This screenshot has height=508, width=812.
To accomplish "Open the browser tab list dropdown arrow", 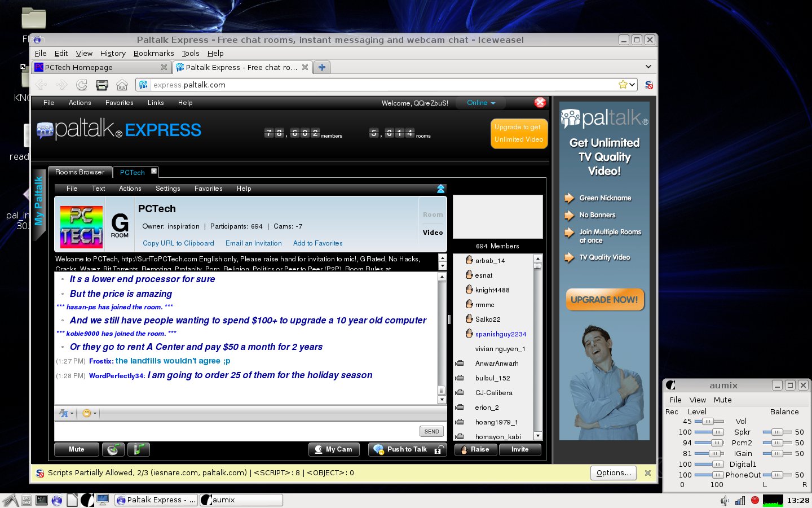I will [648, 67].
